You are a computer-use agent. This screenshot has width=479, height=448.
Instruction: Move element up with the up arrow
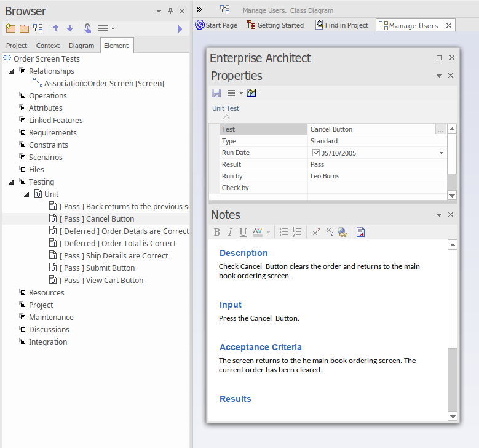(55, 28)
